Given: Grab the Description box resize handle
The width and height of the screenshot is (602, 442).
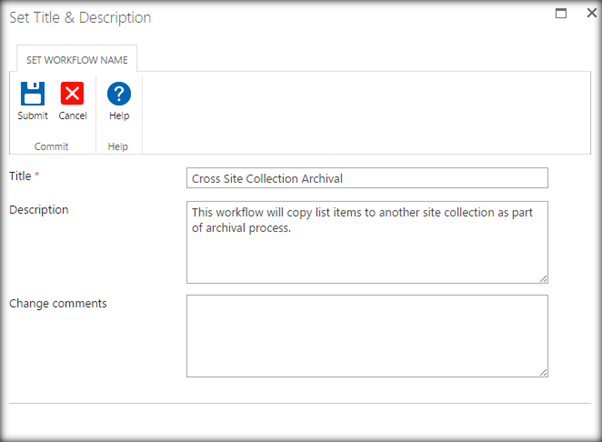Looking at the screenshot, I should click(543, 278).
